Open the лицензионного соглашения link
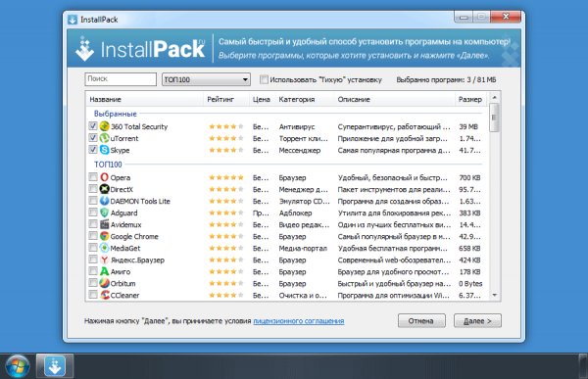This screenshot has height=379, width=588. [299, 321]
